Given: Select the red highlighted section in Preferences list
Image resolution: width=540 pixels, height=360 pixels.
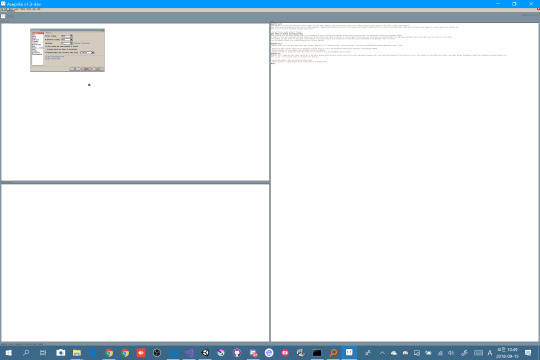Looking at the screenshot, I should (38, 33).
